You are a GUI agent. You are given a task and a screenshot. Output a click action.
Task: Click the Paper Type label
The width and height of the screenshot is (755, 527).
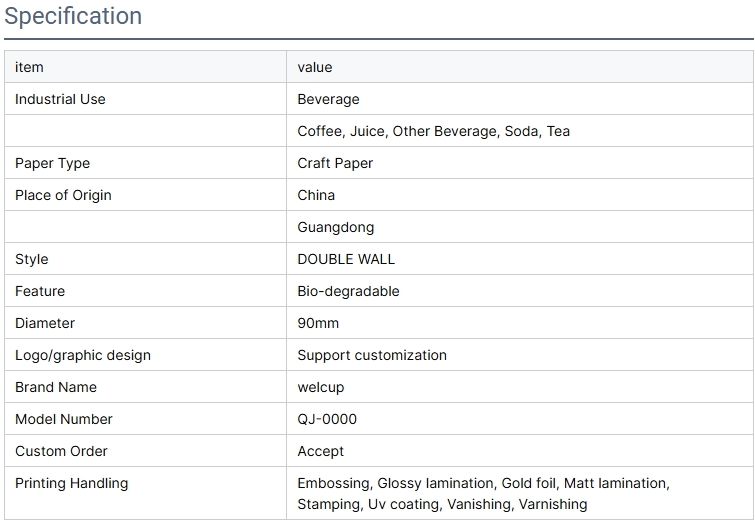point(52,163)
